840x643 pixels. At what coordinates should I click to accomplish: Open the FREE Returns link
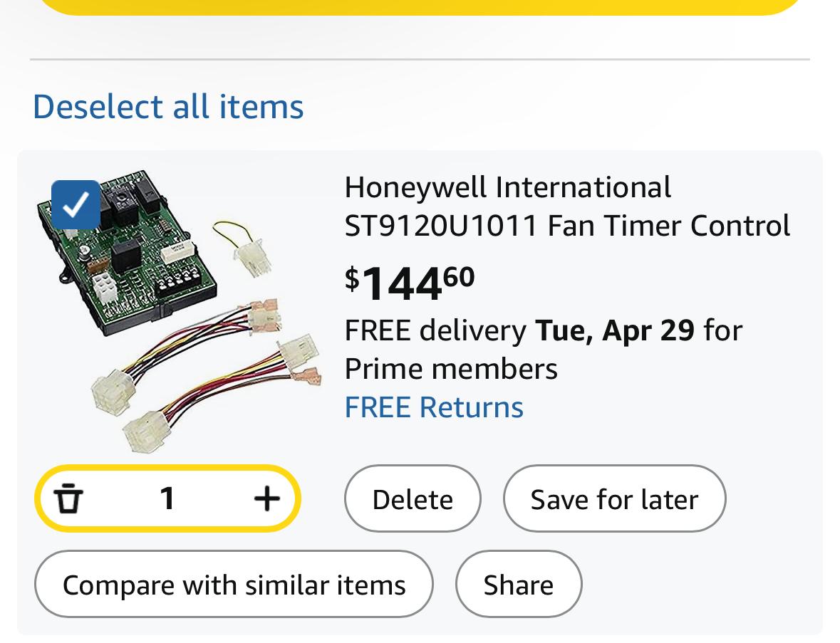434,407
